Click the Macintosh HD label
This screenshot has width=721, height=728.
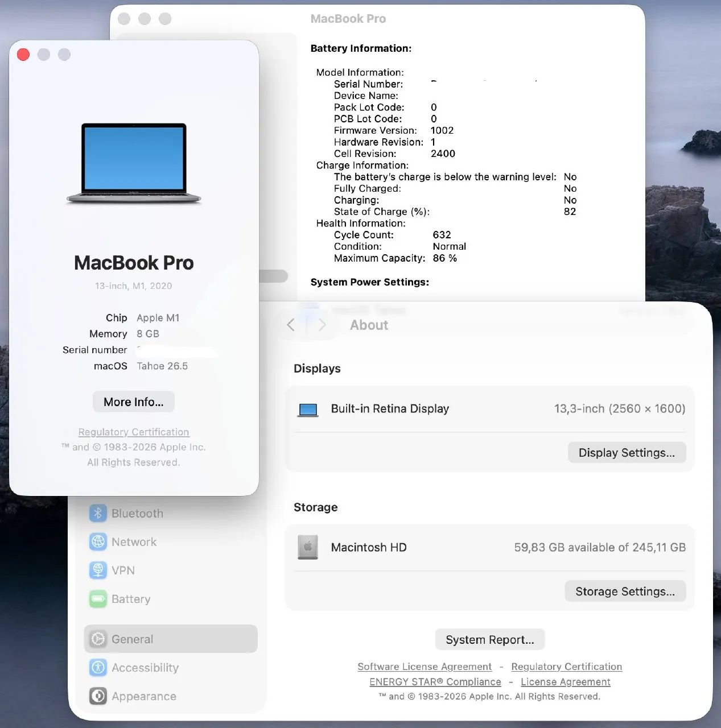tap(369, 548)
